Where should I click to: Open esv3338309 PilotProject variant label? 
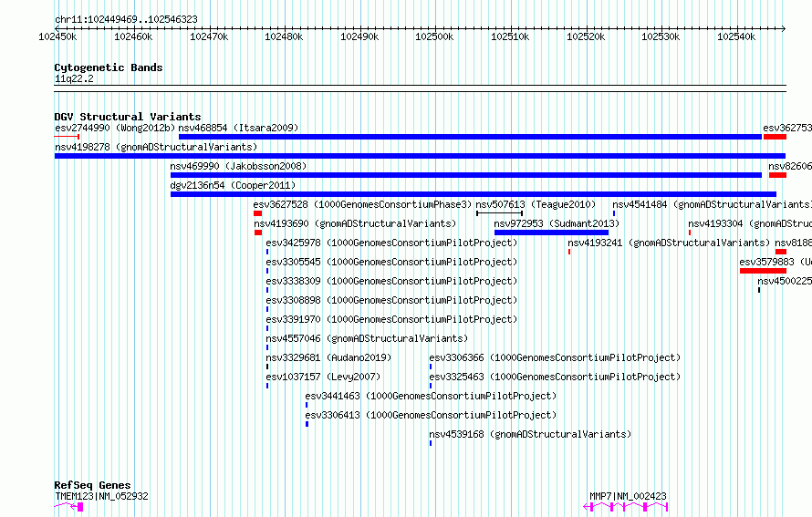[391, 281]
